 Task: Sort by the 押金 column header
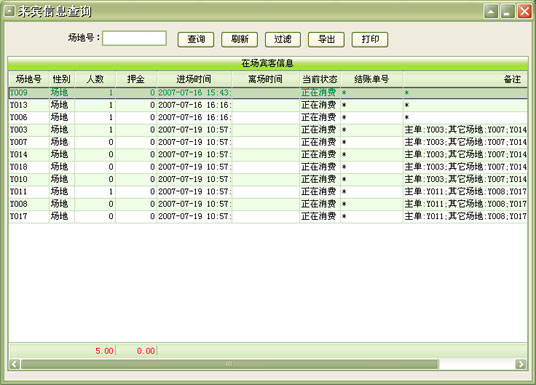click(x=136, y=79)
